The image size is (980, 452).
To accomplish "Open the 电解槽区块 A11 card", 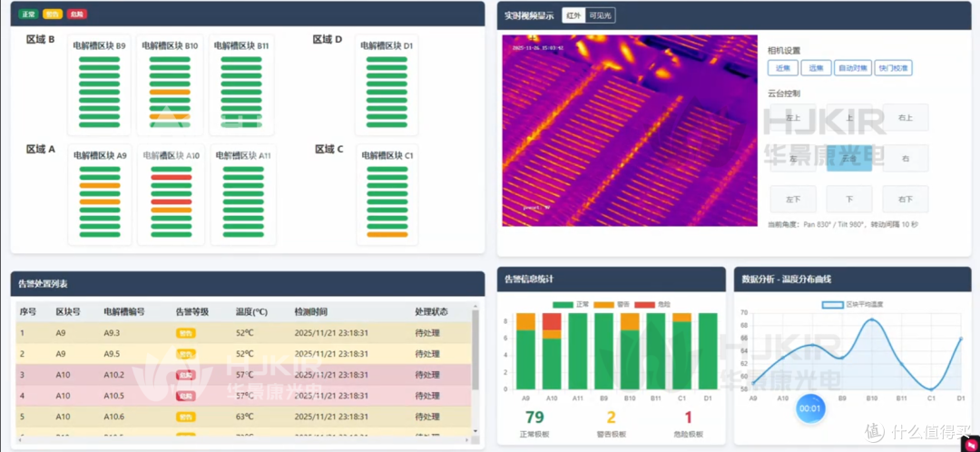I will (x=243, y=194).
